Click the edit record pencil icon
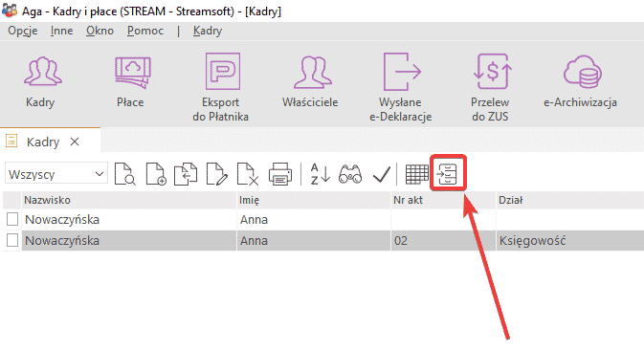This screenshot has height=351, width=644. click(217, 174)
